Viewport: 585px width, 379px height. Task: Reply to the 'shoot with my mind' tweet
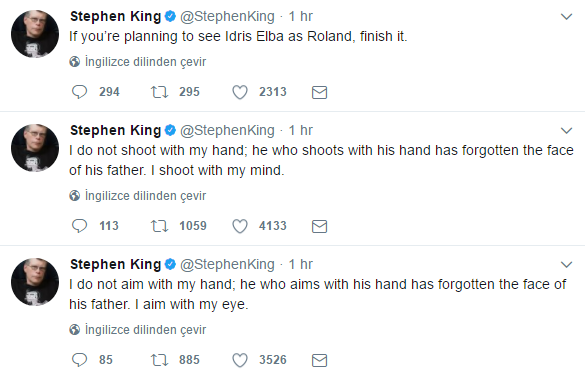(x=79, y=226)
